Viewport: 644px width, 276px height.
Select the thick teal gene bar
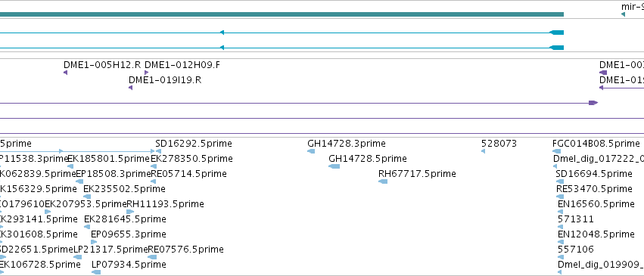point(282,14)
